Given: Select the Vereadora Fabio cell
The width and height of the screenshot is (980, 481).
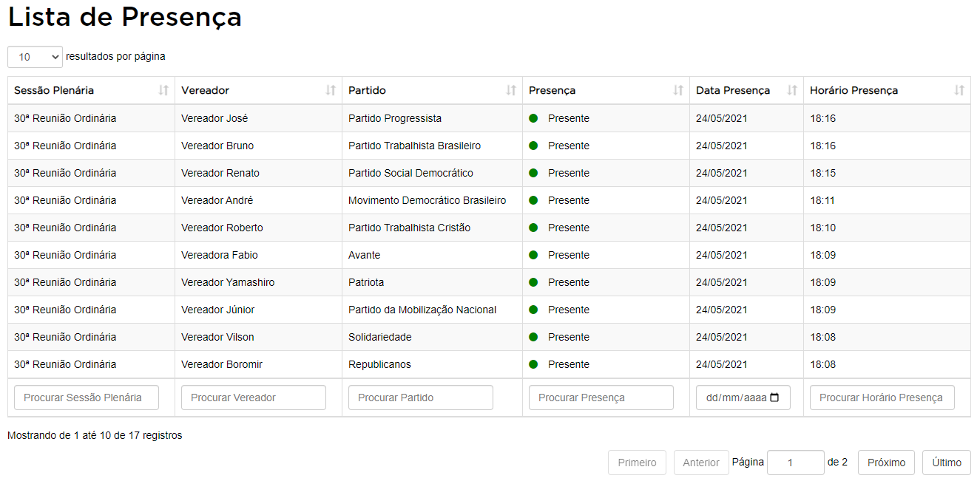Looking at the screenshot, I should point(259,255).
